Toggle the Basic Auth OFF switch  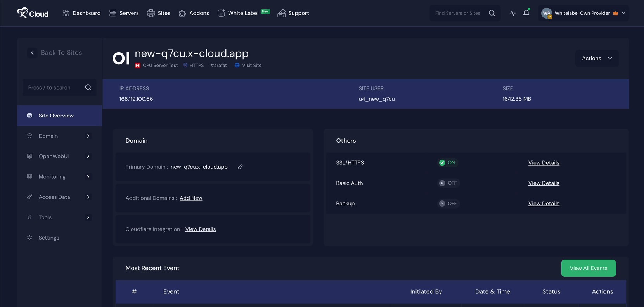(x=448, y=183)
